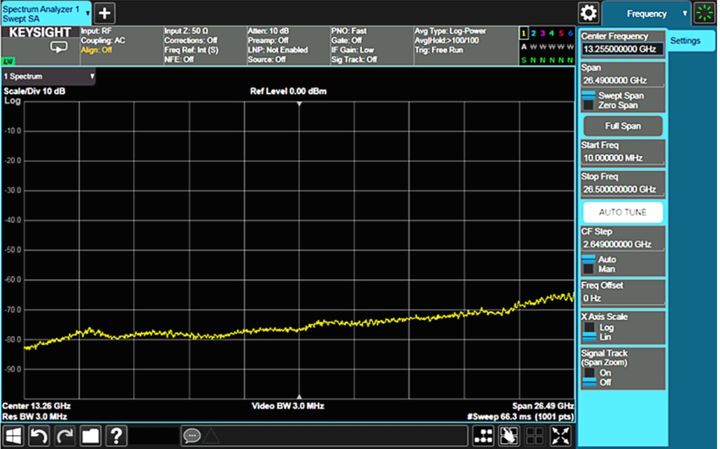Expand the Frequency menu dropdown
720x449 pixels.
coord(684,13)
